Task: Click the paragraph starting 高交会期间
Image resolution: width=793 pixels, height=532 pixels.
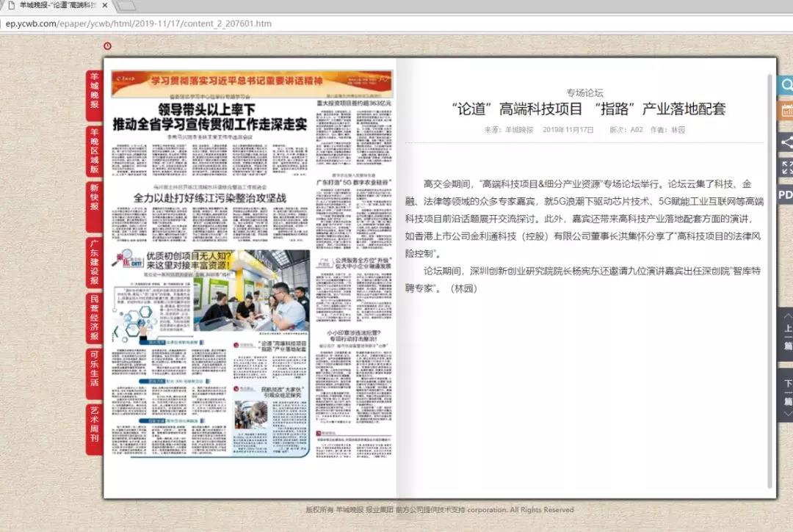Action: click(584, 219)
